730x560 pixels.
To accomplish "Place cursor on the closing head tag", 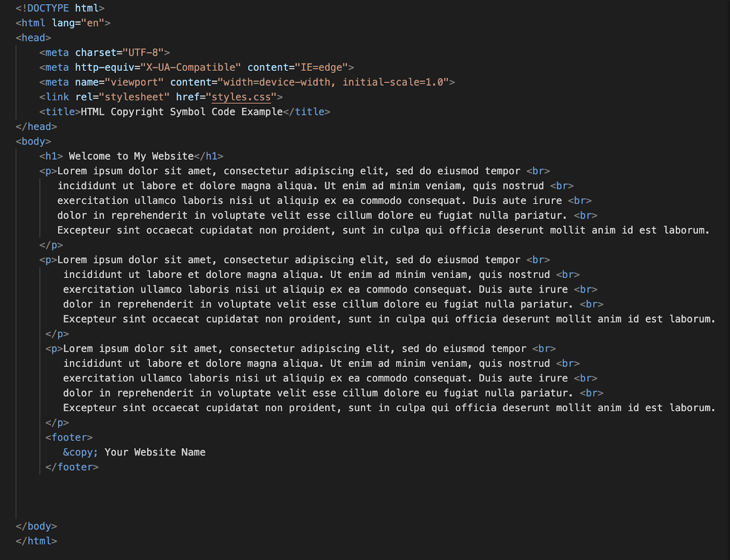I will [36, 126].
